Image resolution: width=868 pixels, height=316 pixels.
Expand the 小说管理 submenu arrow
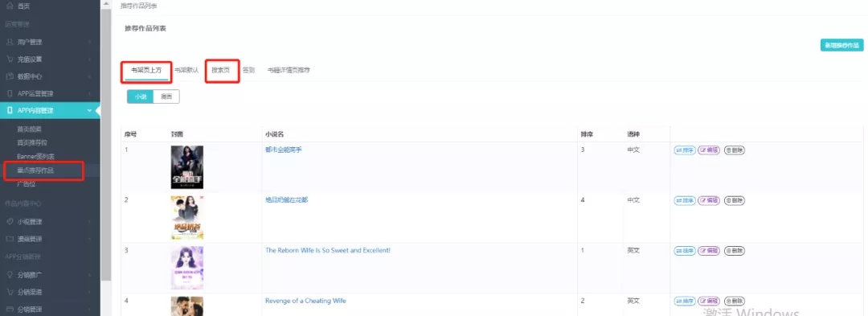[x=90, y=221]
